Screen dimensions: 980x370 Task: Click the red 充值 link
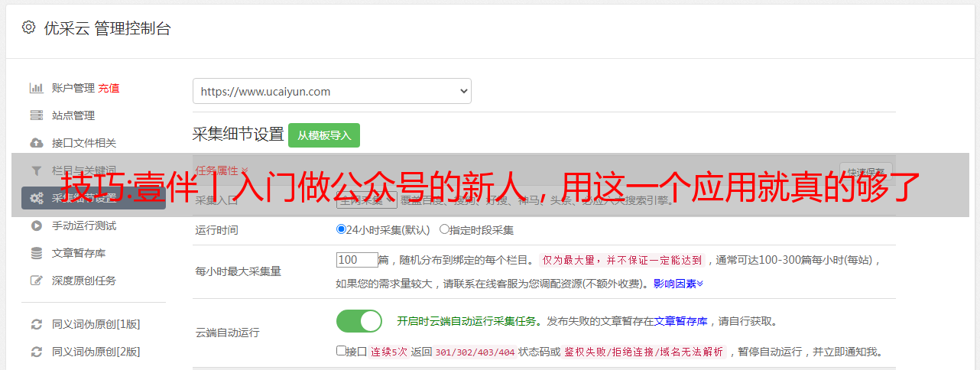point(109,88)
